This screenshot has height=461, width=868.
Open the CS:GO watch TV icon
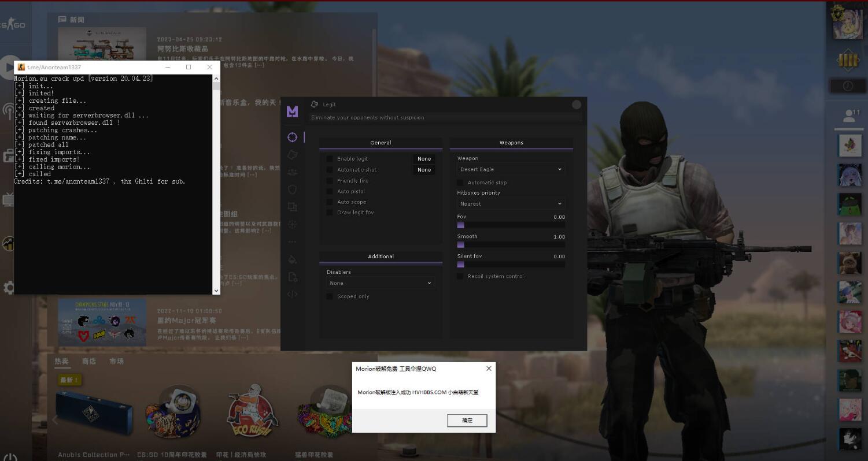[x=9, y=200]
